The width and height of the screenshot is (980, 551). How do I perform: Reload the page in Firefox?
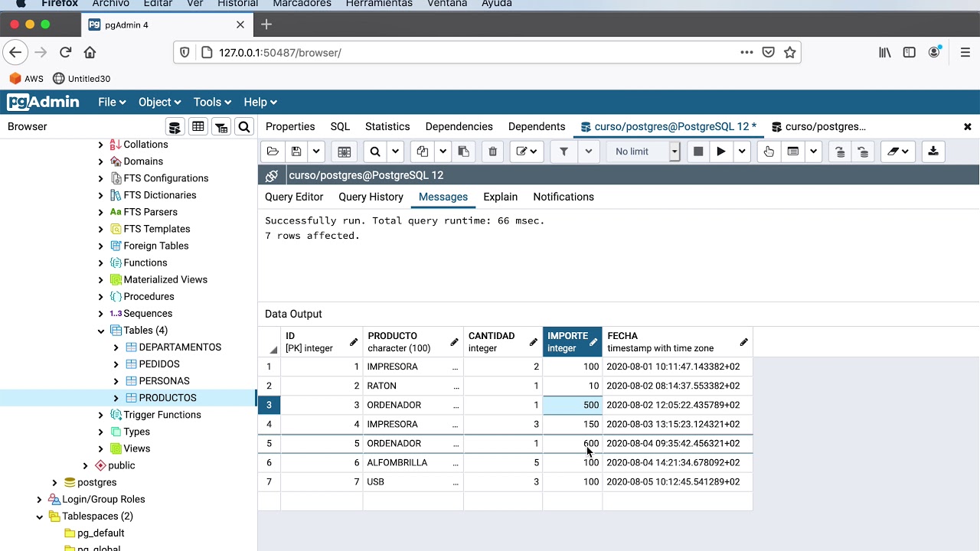click(x=65, y=53)
